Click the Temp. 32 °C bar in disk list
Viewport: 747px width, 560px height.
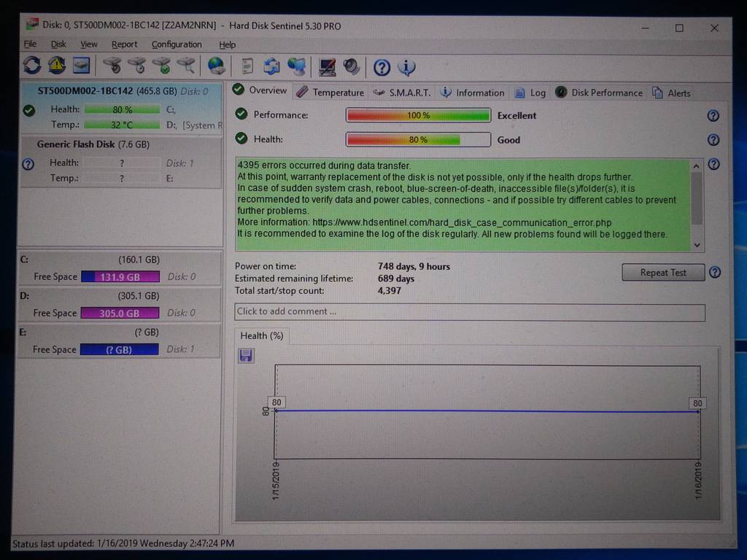tap(122, 125)
